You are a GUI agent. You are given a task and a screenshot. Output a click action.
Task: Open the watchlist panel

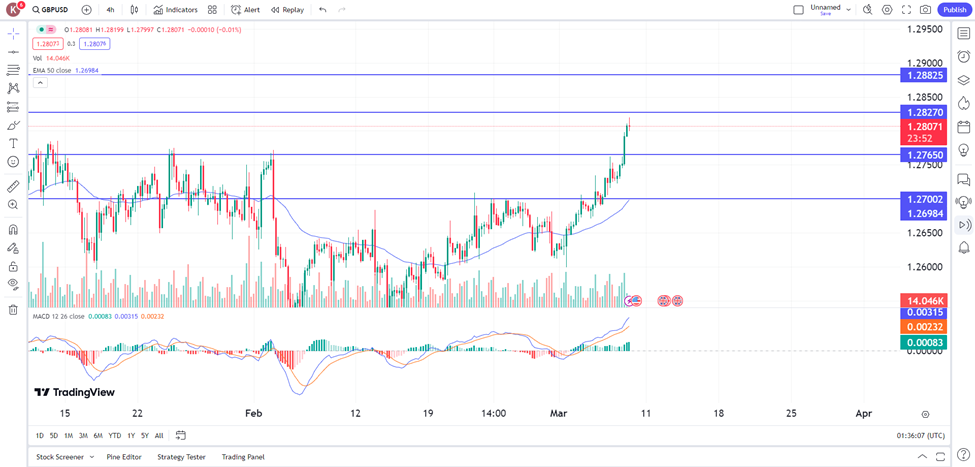tap(963, 34)
